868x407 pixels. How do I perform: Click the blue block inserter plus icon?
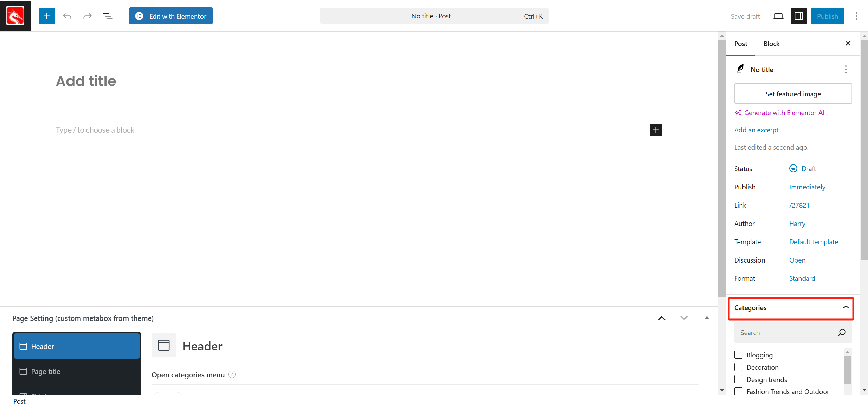46,16
